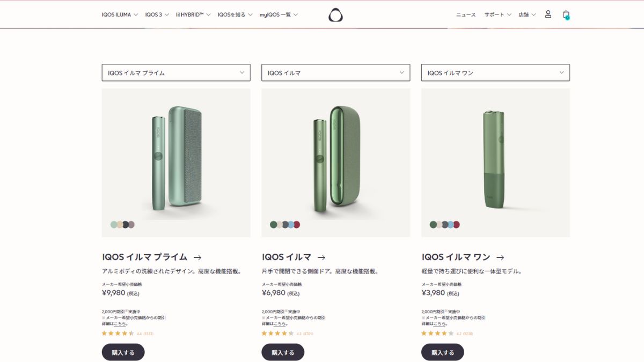
Task: Open the IQOS イルマ ワン product selector dropdown
Action: click(495, 72)
